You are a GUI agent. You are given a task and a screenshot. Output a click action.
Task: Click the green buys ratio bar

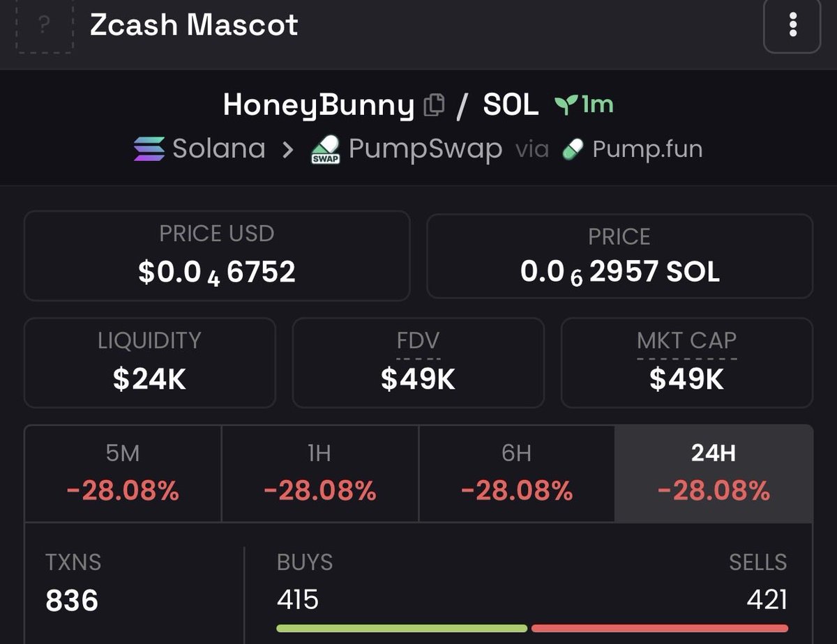pyautogui.click(x=402, y=628)
